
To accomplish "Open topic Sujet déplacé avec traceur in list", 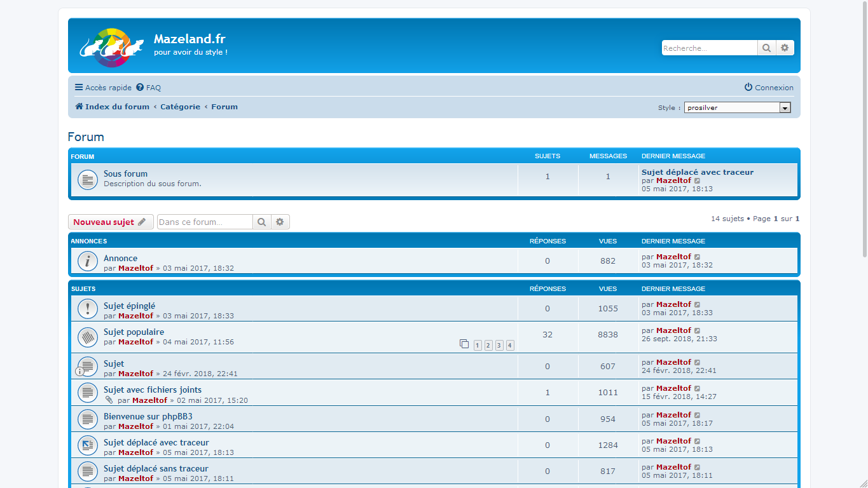I will point(156,442).
